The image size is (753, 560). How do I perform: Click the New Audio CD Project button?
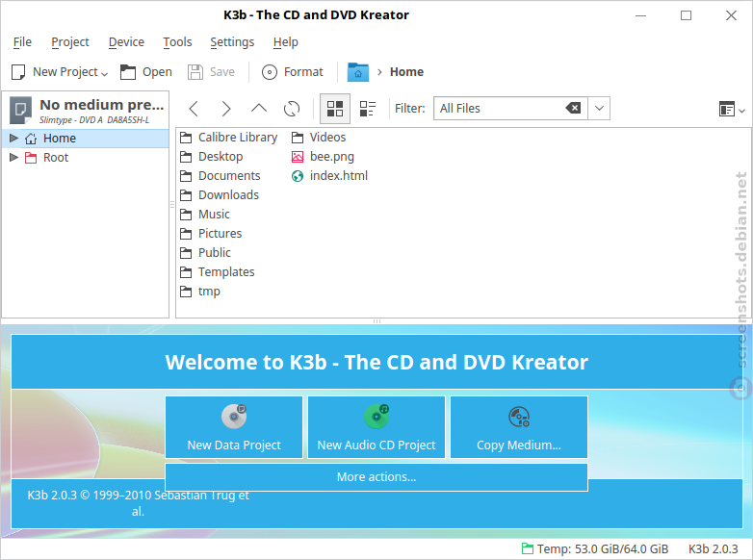376,427
